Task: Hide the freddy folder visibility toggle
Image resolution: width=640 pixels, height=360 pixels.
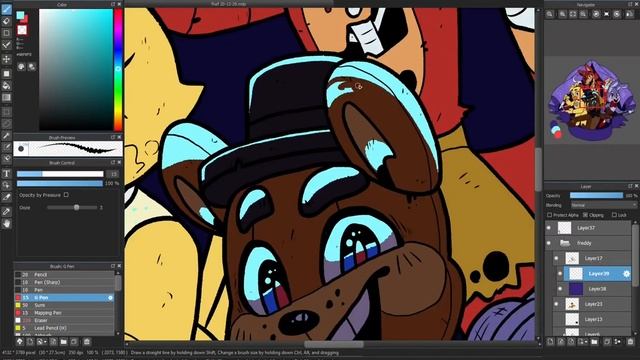Action: 549,243
